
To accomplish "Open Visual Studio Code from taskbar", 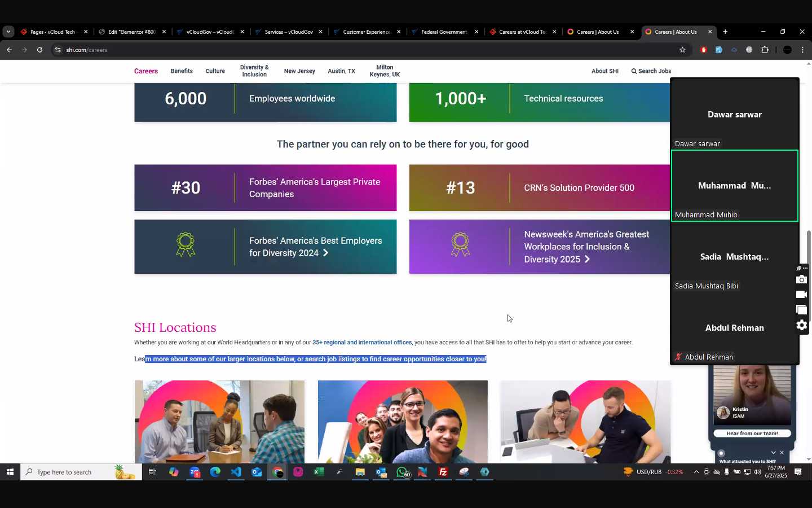I will (236, 472).
